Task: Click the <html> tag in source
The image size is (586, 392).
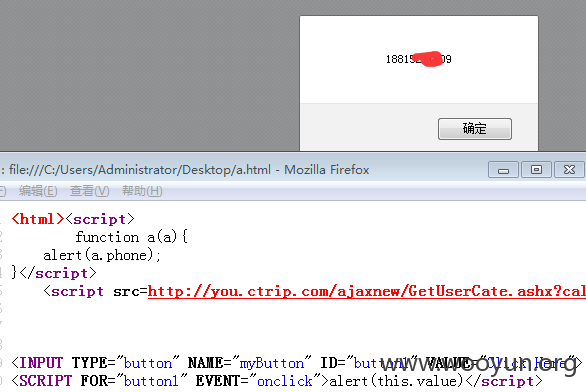Action: pyautogui.click(x=38, y=219)
